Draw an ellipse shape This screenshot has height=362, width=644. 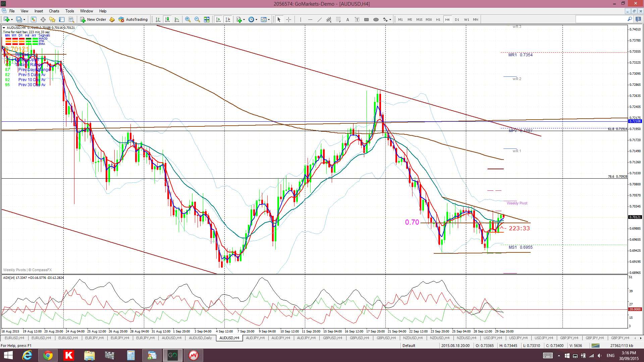376,19
